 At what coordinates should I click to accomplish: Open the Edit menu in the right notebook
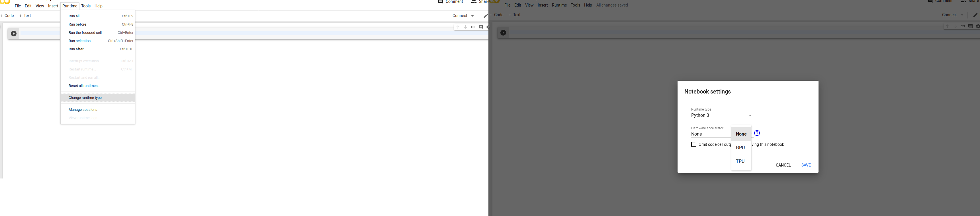click(518, 5)
